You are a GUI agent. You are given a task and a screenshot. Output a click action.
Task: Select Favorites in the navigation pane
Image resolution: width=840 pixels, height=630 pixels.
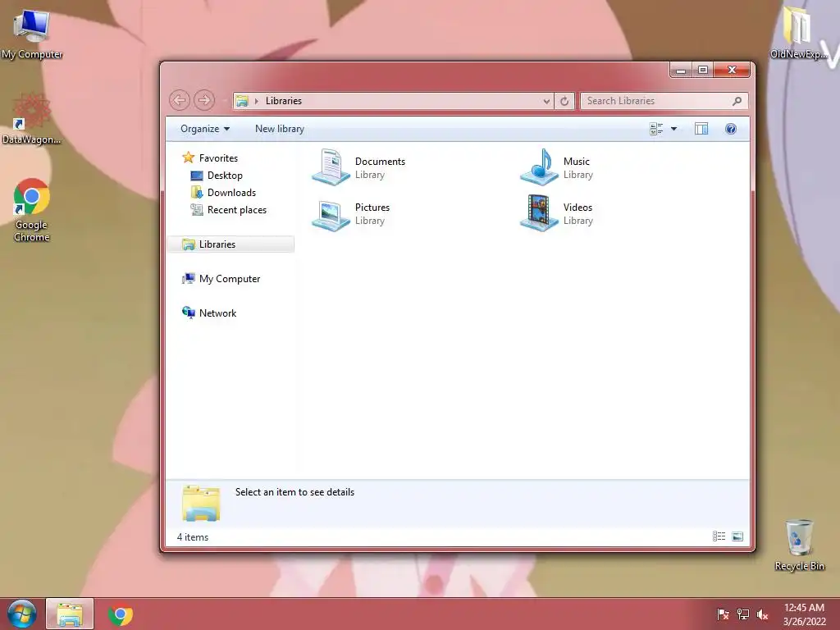[210, 157]
